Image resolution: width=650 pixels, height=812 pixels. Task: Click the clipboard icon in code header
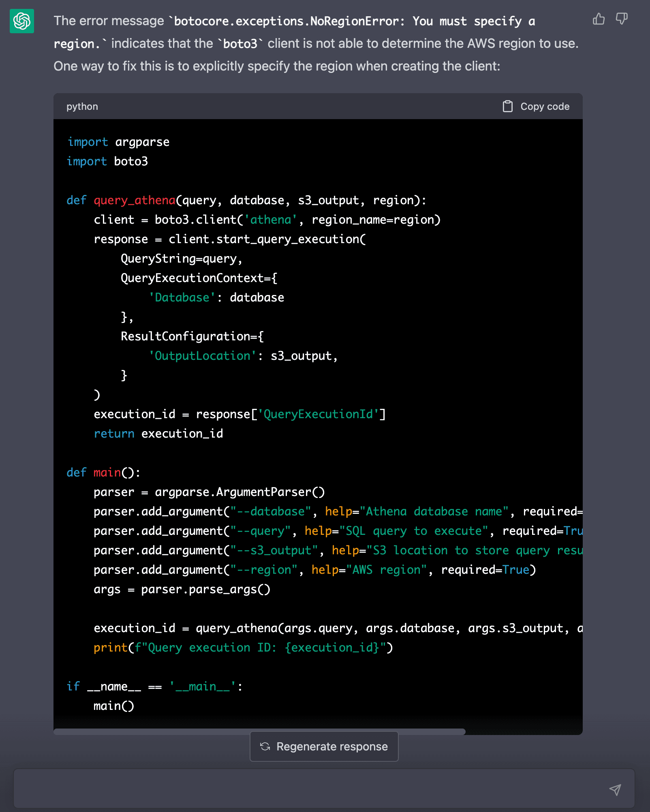(x=507, y=107)
